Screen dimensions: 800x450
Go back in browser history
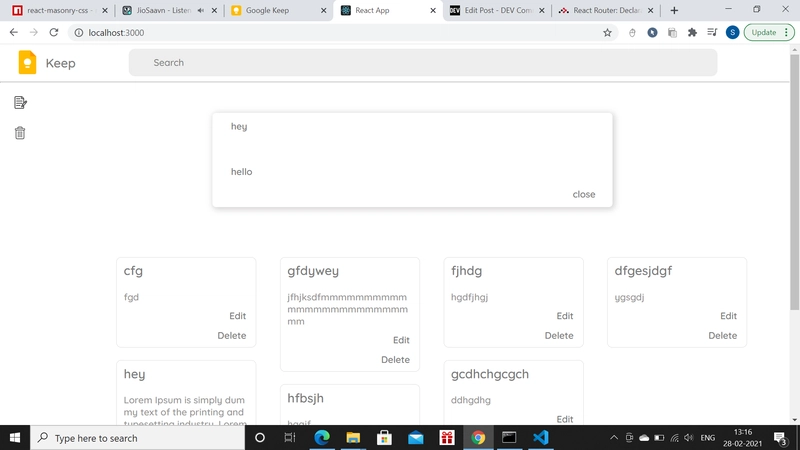[x=14, y=32]
